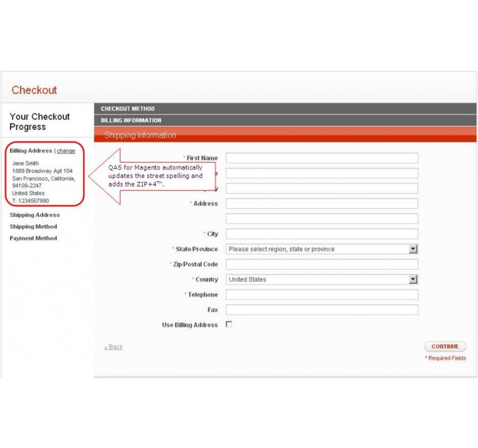This screenshot has height=448, width=478.
Task: Expand the Billing Information step header
Action: tap(285, 121)
